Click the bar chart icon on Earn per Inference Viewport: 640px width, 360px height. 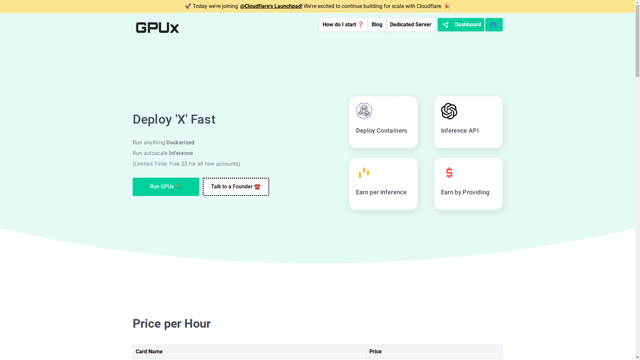coord(364,173)
